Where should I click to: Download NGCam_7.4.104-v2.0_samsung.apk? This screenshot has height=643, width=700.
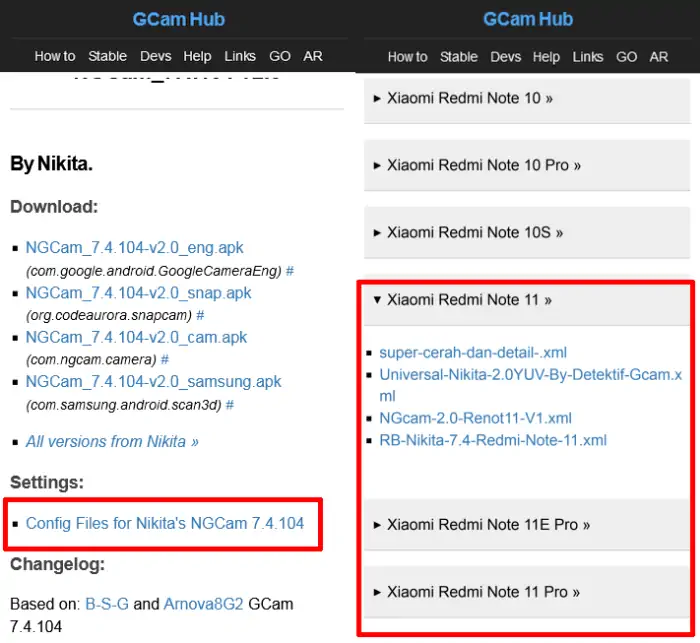[154, 381]
